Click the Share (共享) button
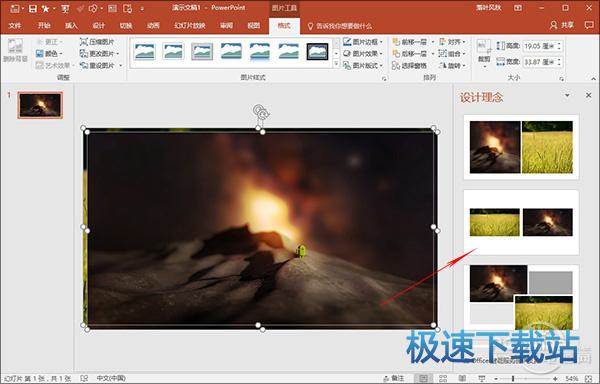Viewport: 600px width, 384px height. 562,25
